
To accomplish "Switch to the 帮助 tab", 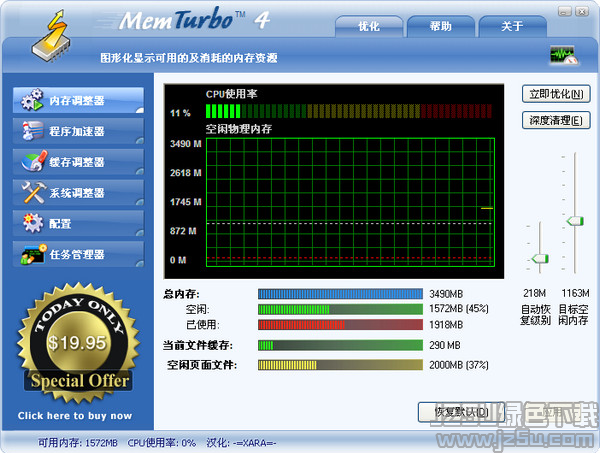I will click(440, 26).
